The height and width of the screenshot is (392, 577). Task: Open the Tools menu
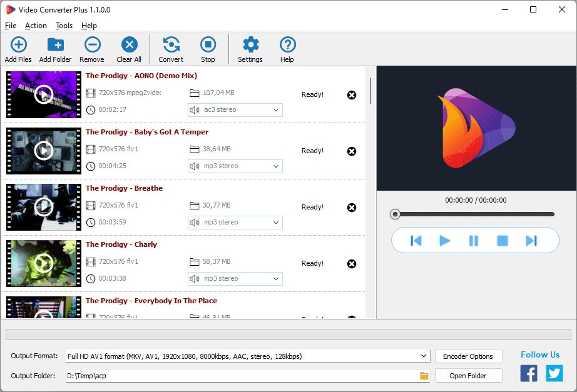63,26
